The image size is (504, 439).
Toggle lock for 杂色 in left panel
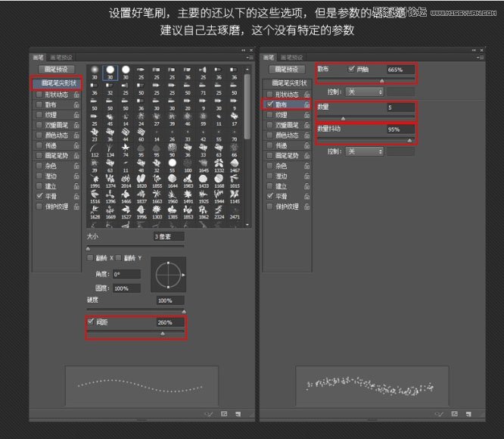point(76,166)
